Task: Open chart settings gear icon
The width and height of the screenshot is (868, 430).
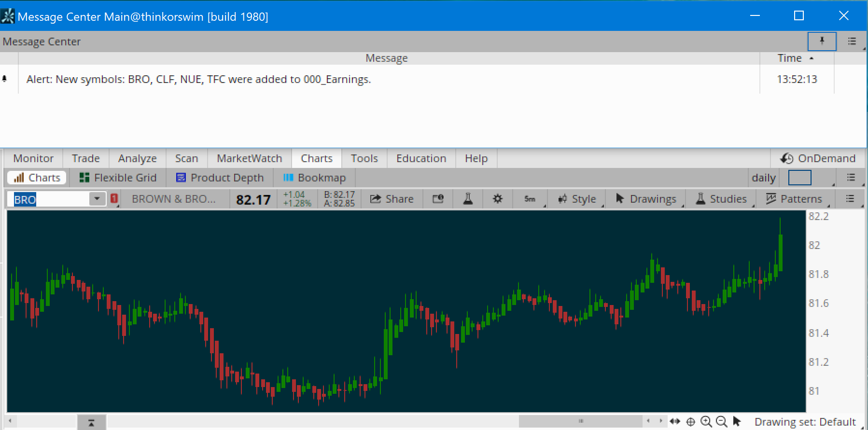Action: (498, 199)
